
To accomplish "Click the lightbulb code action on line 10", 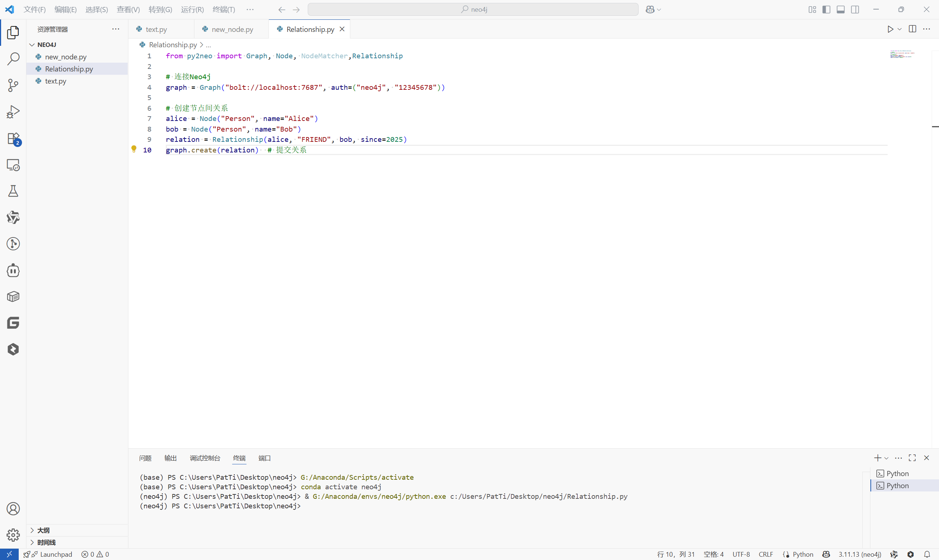I will coord(134,149).
